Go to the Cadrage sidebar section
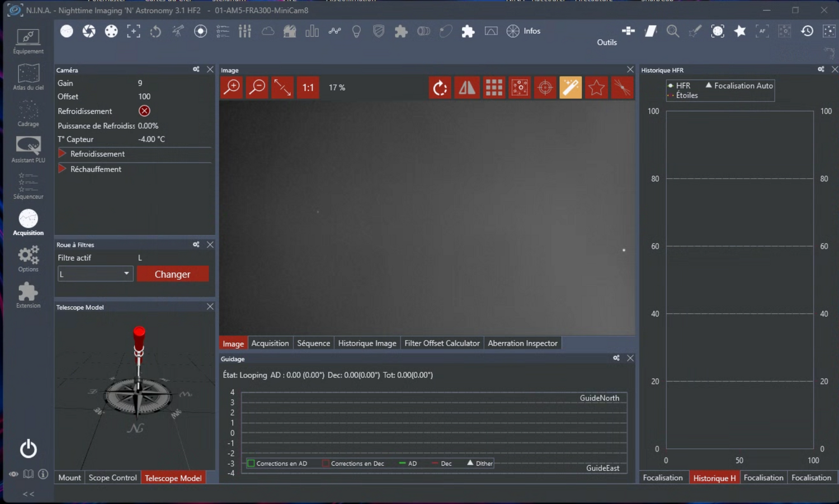Image resolution: width=839 pixels, height=504 pixels. [28, 114]
